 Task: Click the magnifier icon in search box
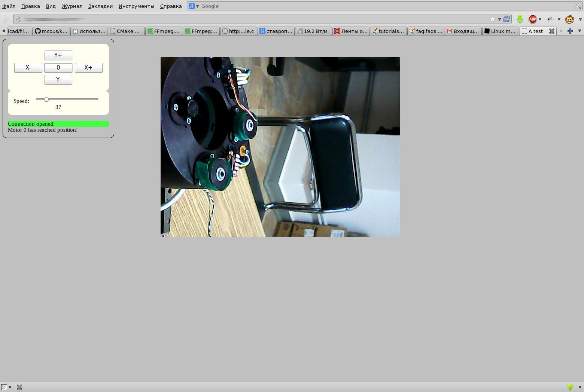[x=578, y=6]
